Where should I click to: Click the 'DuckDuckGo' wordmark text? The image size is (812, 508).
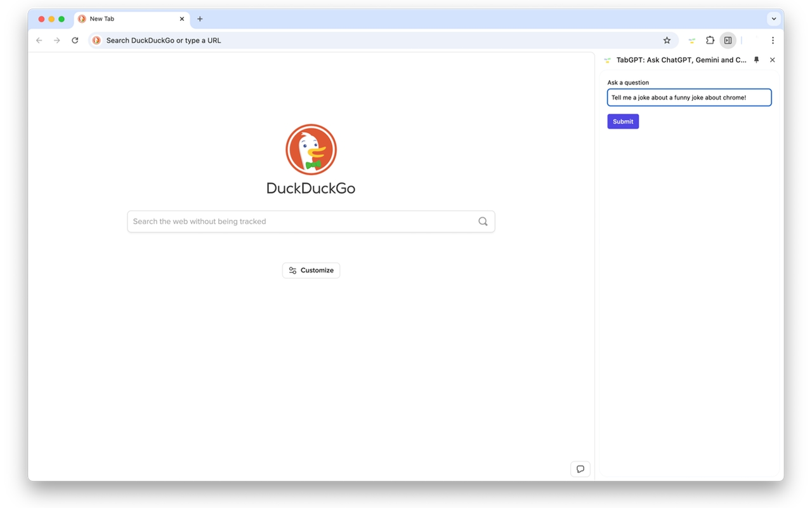coord(311,189)
